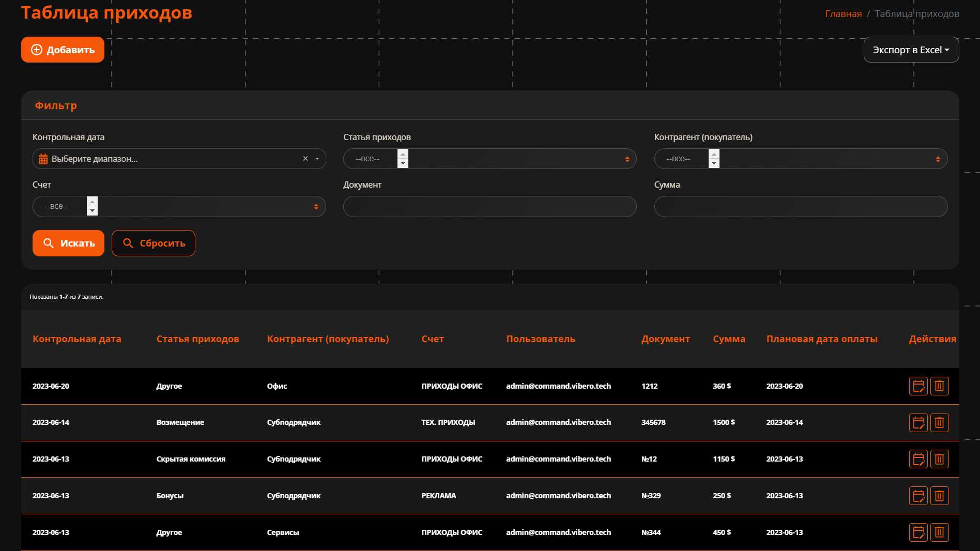Image resolution: width=980 pixels, height=551 pixels.
Task: Select the ТЕХ. ПРИХОДЫ account cell
Action: [x=448, y=422]
